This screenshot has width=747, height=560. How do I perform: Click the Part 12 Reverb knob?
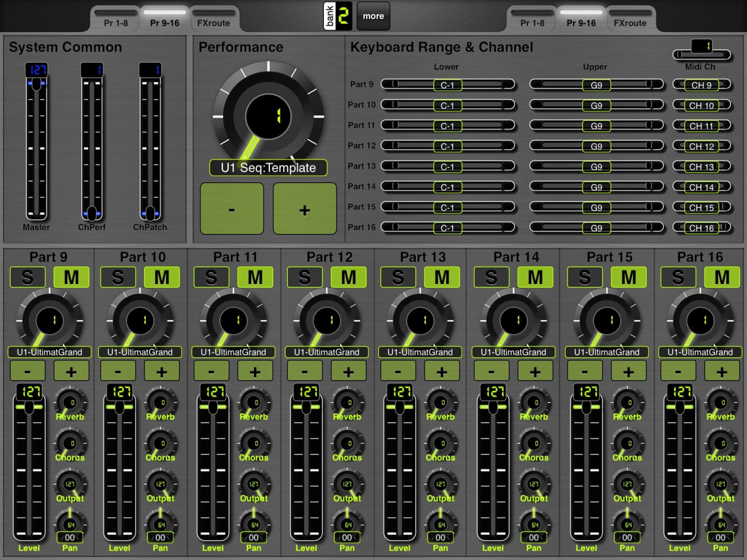[x=347, y=402]
